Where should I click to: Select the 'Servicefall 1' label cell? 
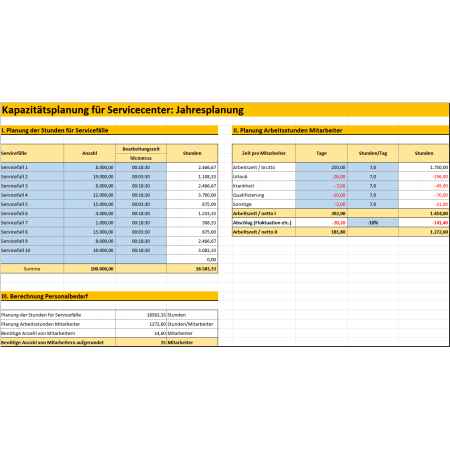[32, 167]
